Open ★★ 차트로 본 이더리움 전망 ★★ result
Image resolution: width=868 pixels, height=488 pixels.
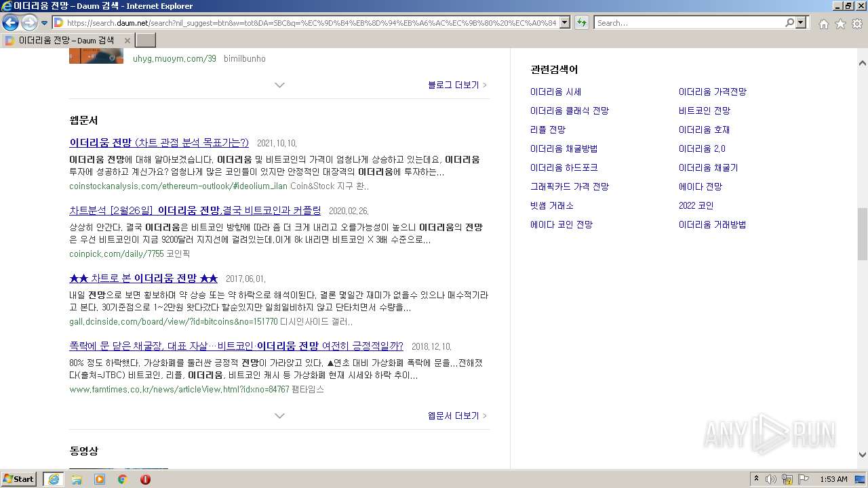(143, 278)
